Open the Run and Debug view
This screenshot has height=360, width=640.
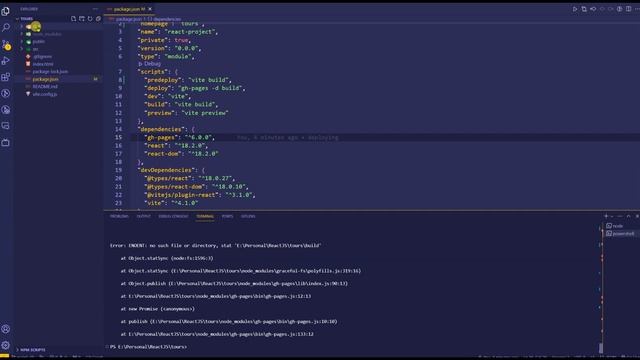pos(6,61)
